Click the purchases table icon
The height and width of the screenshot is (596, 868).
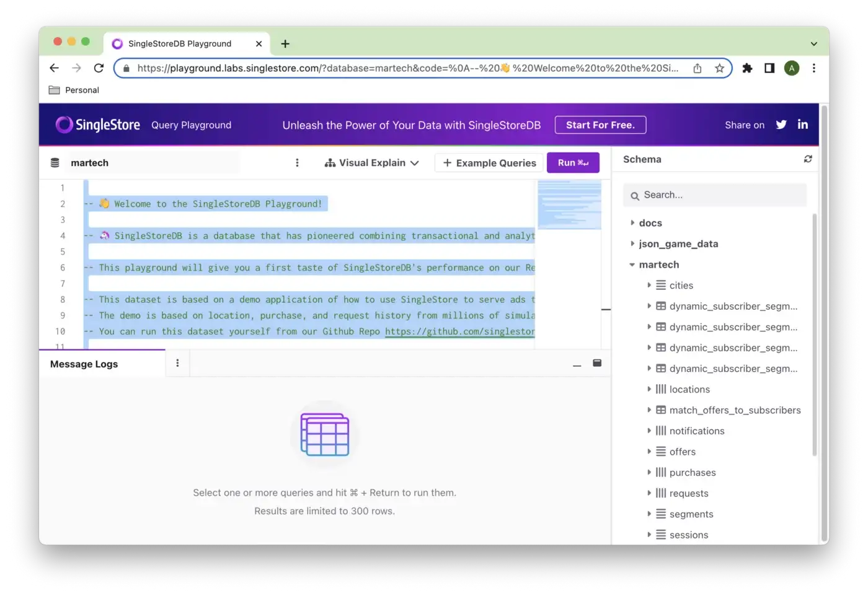click(x=661, y=472)
